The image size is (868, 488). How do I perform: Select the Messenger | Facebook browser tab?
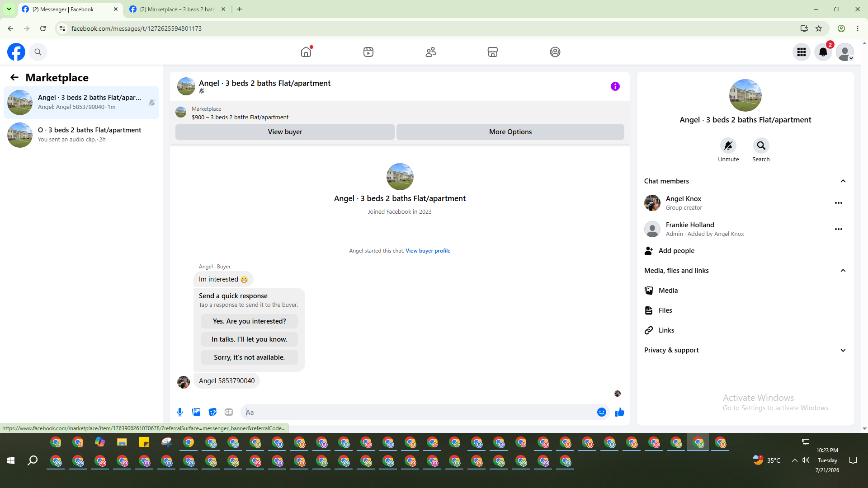point(70,9)
